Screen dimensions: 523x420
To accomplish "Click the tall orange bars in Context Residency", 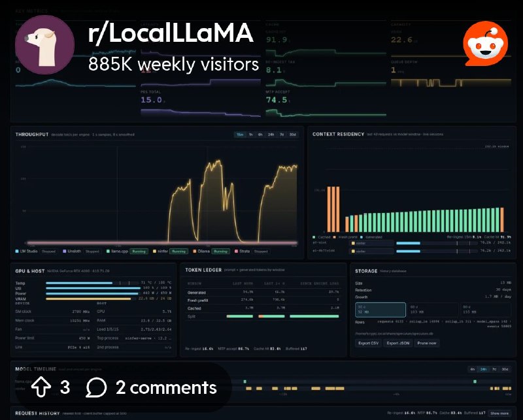I will tap(333, 209).
